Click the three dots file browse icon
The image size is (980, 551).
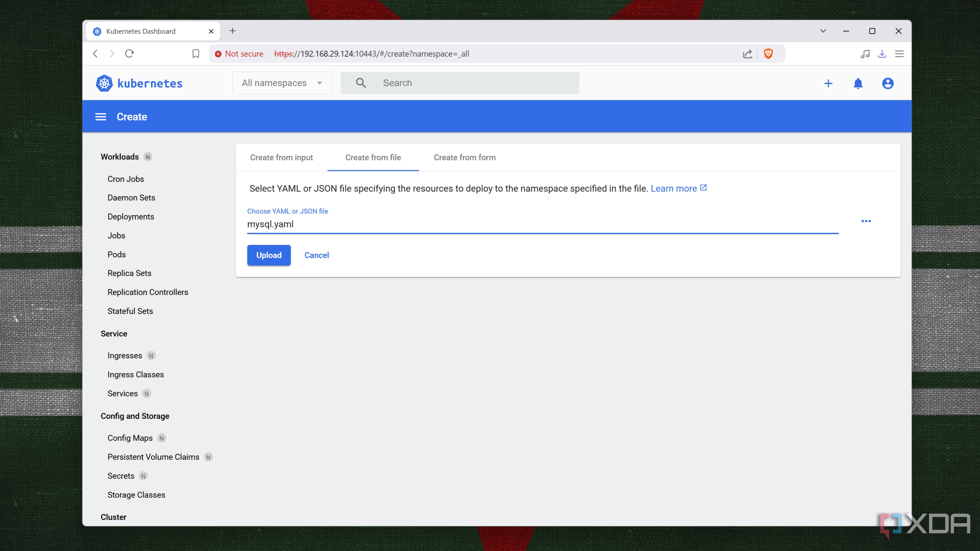click(x=866, y=221)
